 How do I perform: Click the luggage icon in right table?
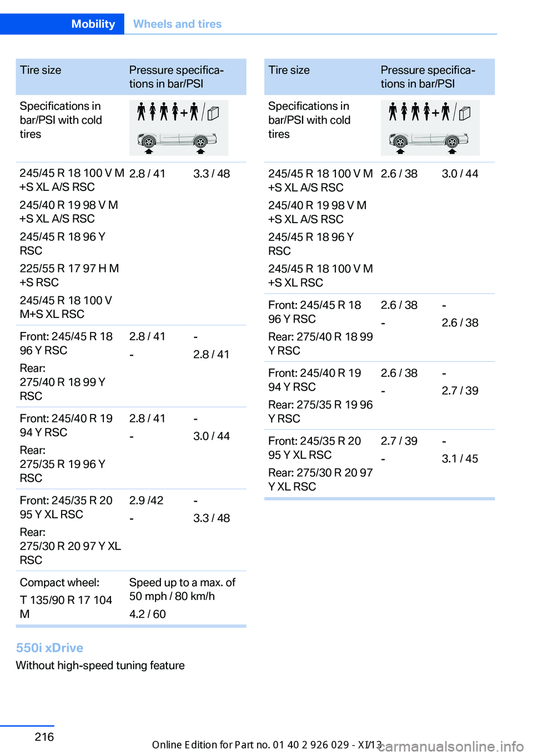click(x=465, y=113)
